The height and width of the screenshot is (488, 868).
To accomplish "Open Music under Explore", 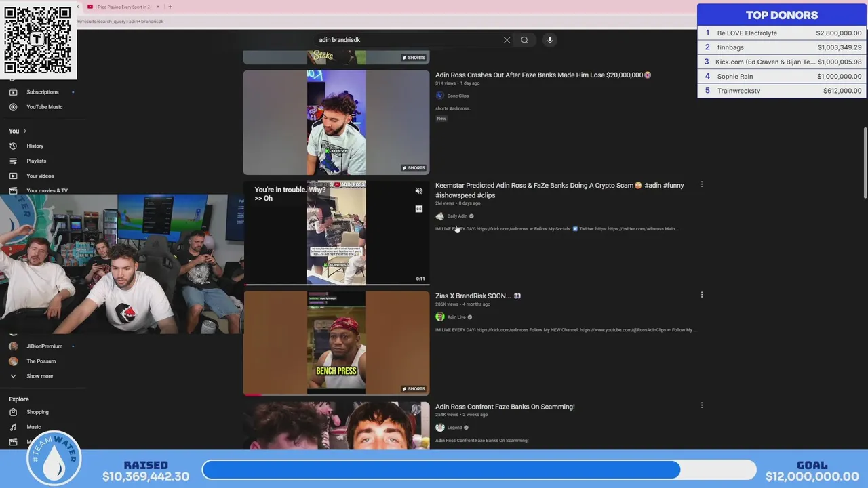I will point(34,427).
